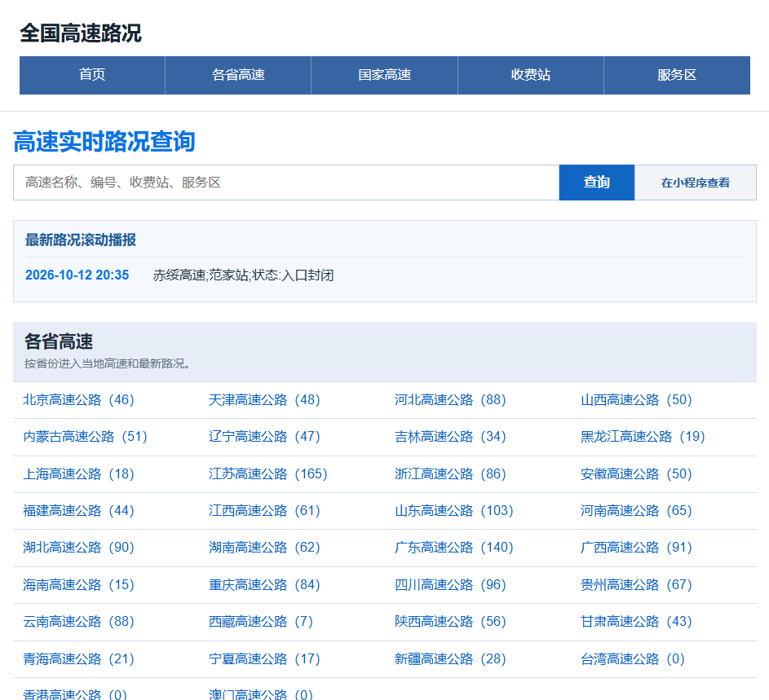Screen dimensions: 769x700
Task: Open 浙江高速公路 (86) link
Action: 450,474
